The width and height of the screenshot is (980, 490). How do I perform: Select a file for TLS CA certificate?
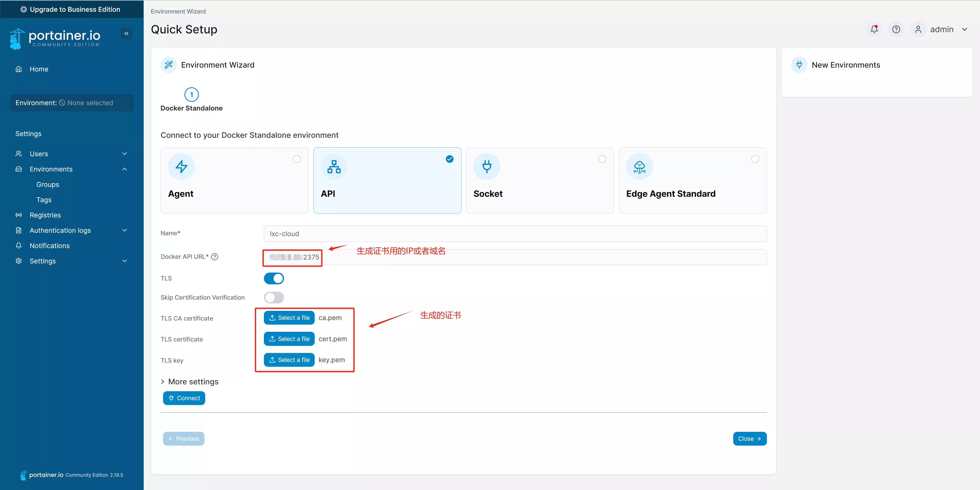289,318
